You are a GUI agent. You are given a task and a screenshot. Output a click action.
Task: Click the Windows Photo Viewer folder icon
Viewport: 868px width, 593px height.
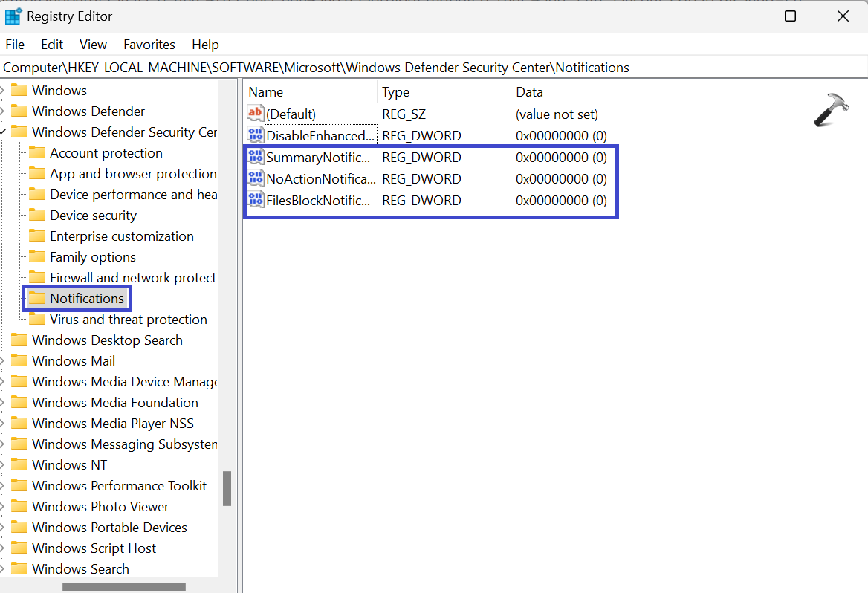click(x=19, y=507)
